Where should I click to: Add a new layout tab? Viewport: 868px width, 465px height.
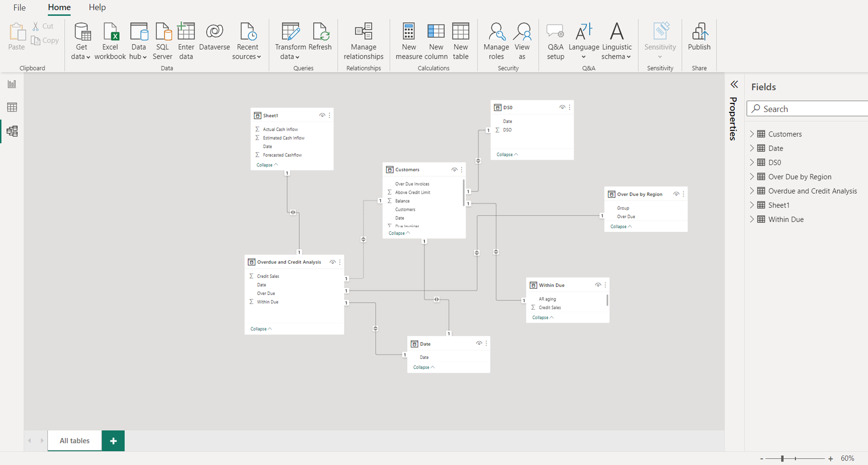click(113, 441)
